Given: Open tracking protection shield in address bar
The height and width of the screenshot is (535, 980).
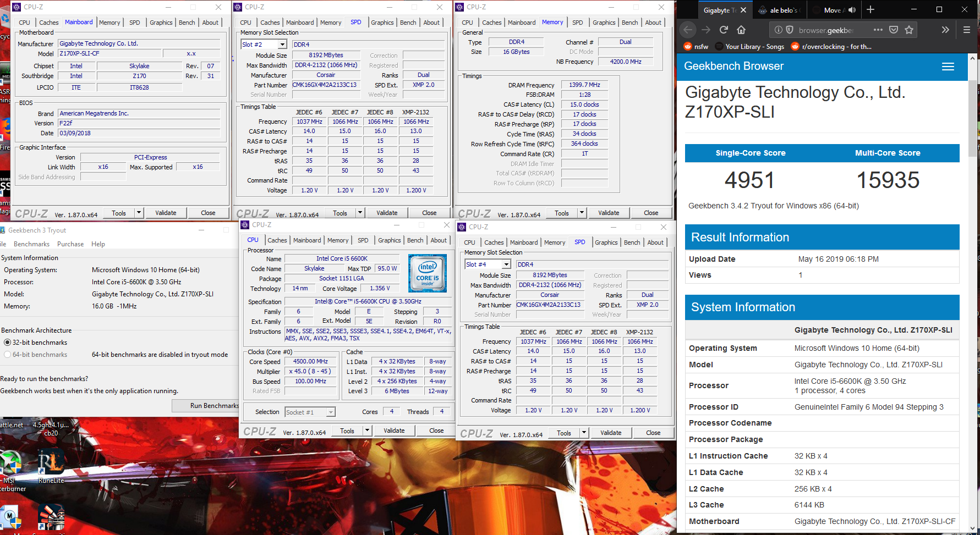Looking at the screenshot, I should click(789, 30).
